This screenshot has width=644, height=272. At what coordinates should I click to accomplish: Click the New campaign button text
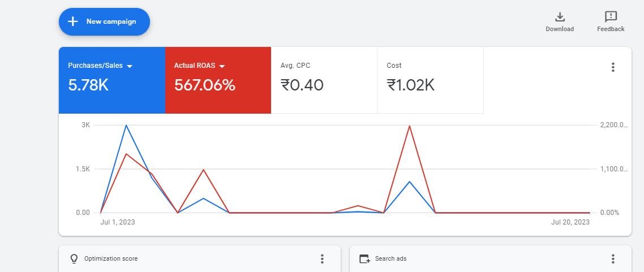(x=111, y=21)
